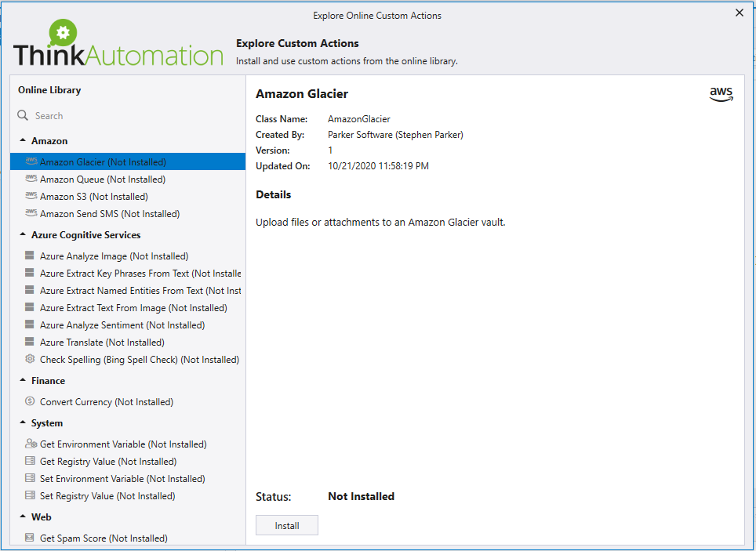Image resolution: width=756 pixels, height=551 pixels.
Task: Close the Explore Online Custom Actions dialog
Action: point(739,13)
